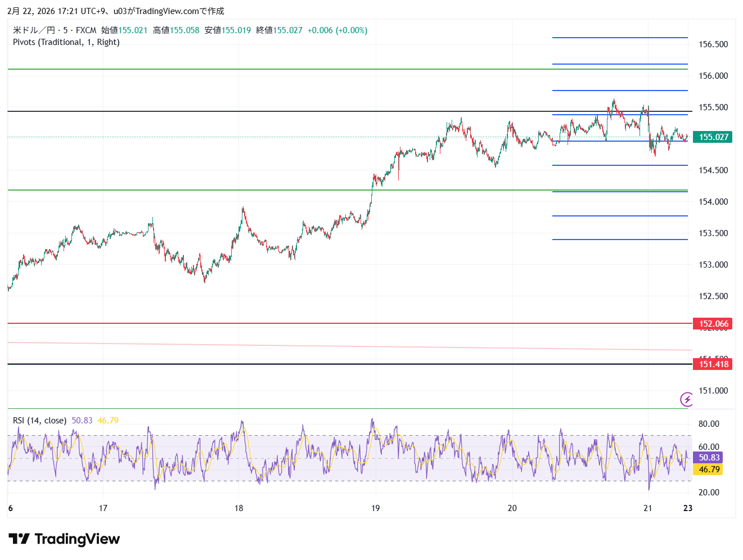The height and width of the screenshot is (560, 743).
Task: Click the 80.00 level on RSI scale
Action: pyautogui.click(x=709, y=424)
